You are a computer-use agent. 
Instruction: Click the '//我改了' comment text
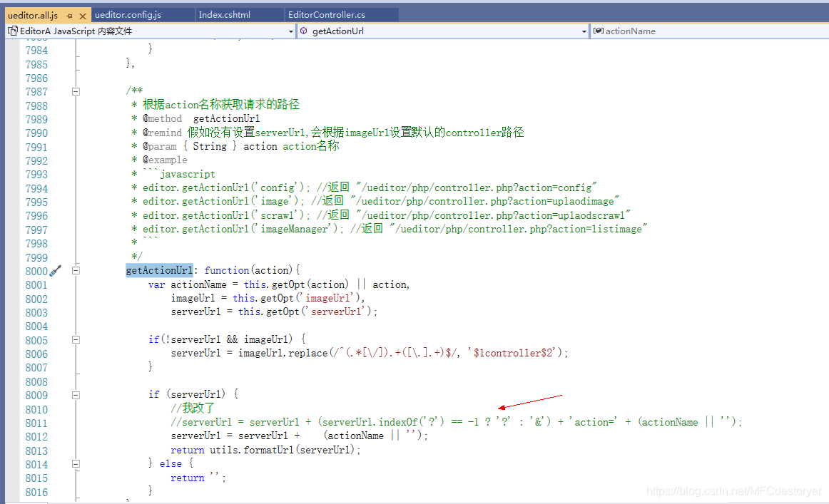193,408
